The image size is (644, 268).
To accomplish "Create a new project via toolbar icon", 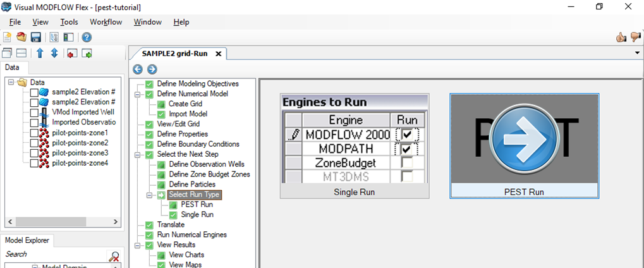I will 7,37.
